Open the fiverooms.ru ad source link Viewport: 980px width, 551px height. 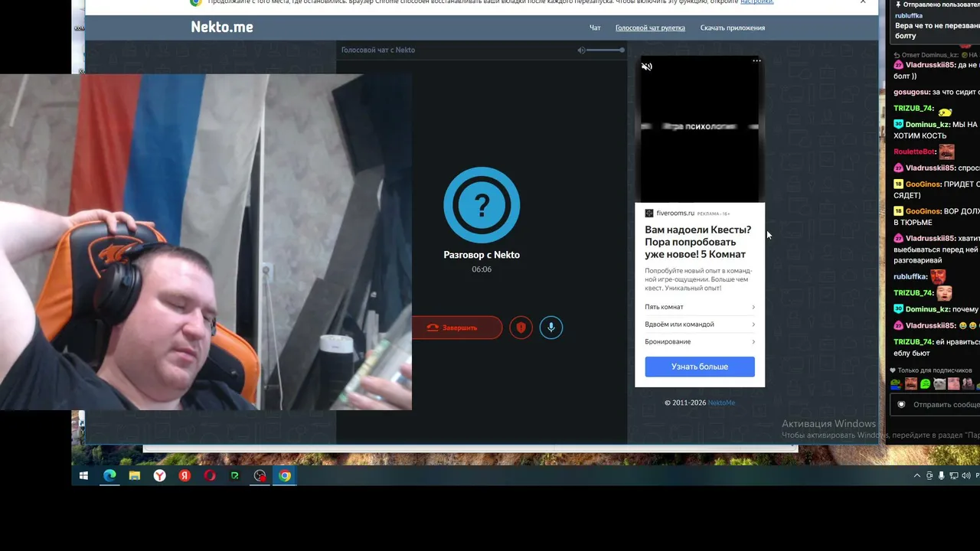675,214
